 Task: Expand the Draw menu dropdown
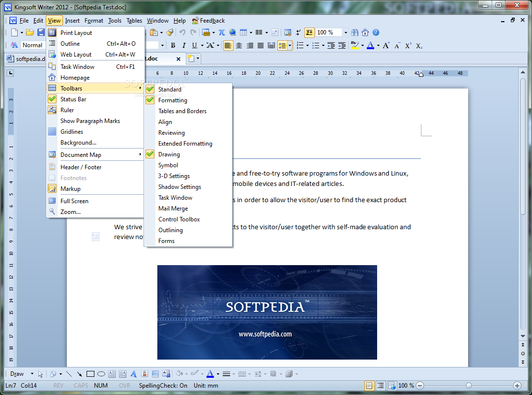32,374
